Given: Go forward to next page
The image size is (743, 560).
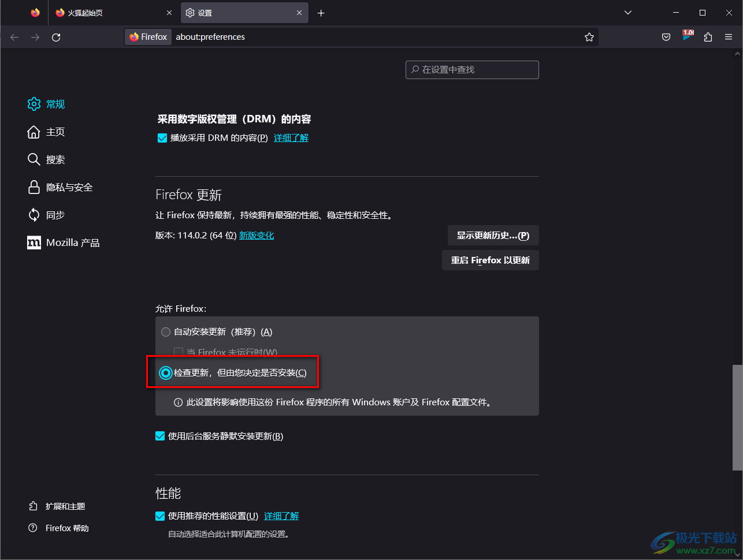Looking at the screenshot, I should 35,37.
